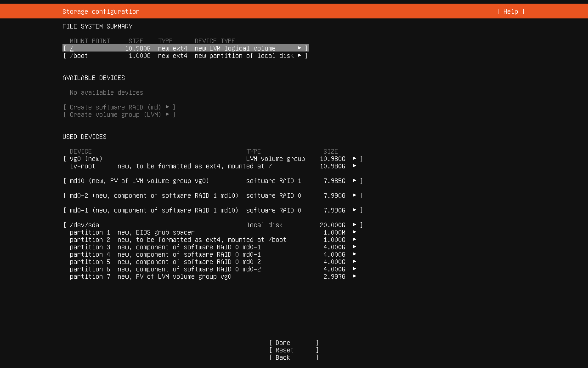Choose Create software RAID (md) option

click(119, 107)
